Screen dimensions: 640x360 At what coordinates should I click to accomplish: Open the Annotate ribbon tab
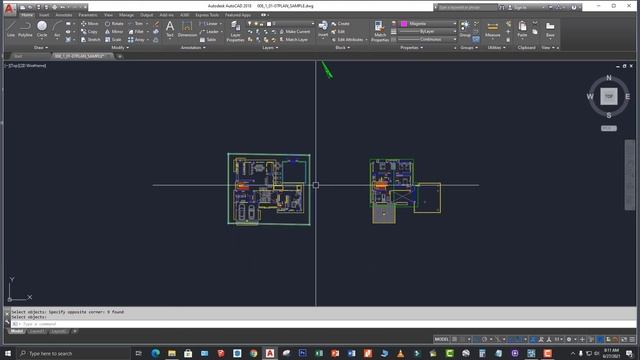point(64,15)
